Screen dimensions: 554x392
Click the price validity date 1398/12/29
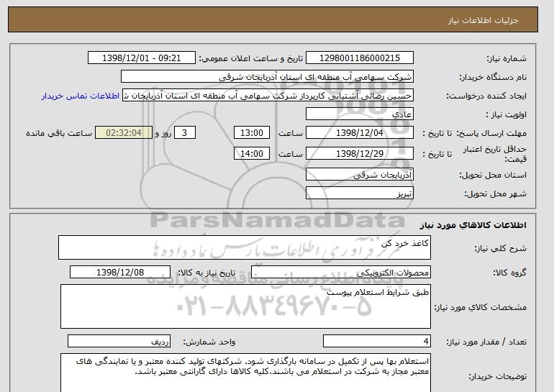[360, 154]
